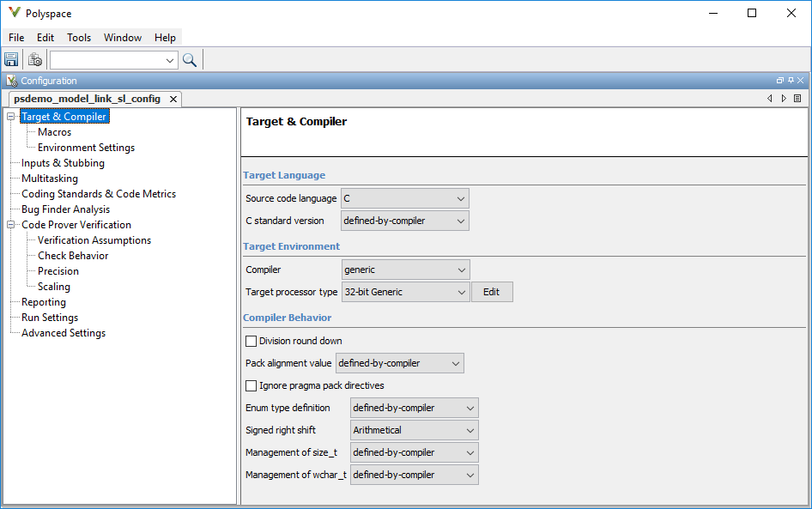The image size is (812, 509).
Task: Toggle the pin on the Configuration panel
Action: coord(791,80)
